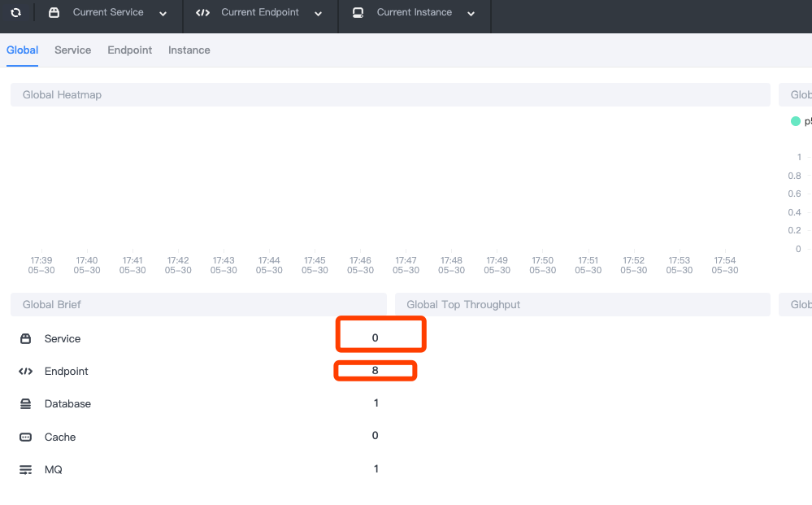Click the Database icon in Global Brief

tap(25, 404)
